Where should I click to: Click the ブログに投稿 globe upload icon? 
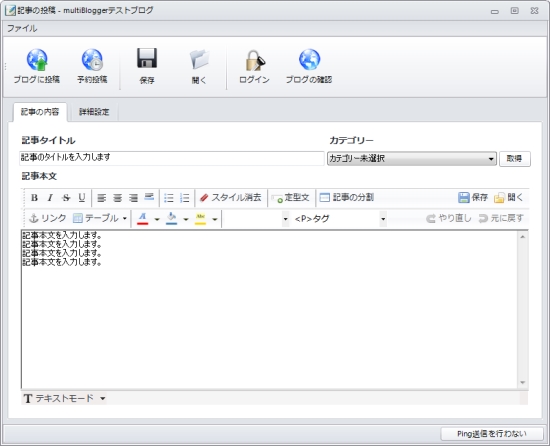[x=37, y=60]
